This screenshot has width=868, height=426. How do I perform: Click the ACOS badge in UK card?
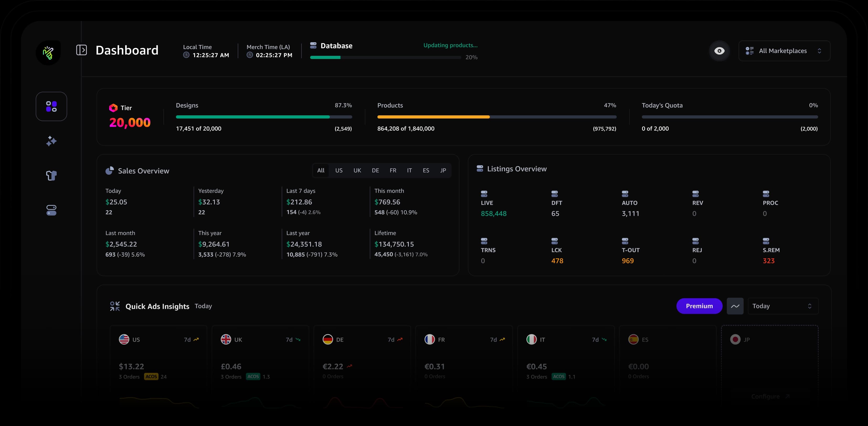point(253,376)
